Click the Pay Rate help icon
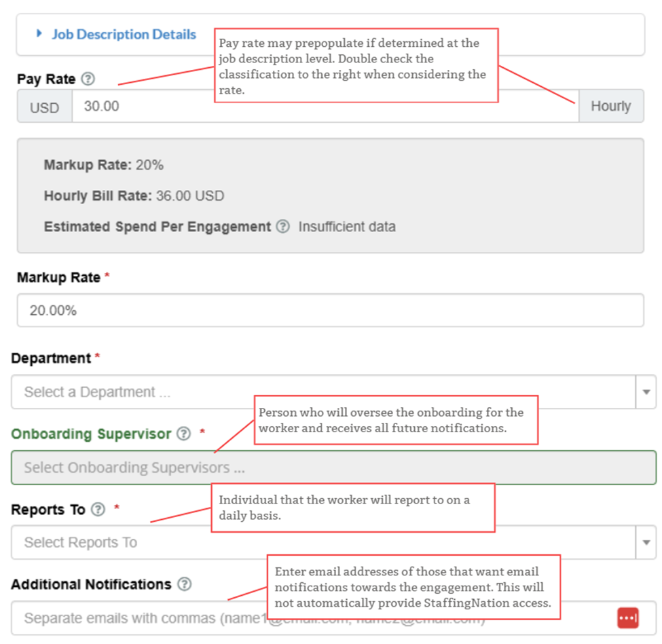Viewport: 662px width, 644px height. [x=88, y=79]
